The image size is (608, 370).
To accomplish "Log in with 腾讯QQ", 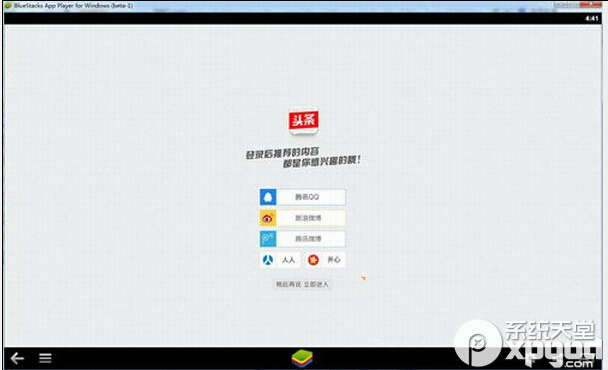I will 302,197.
